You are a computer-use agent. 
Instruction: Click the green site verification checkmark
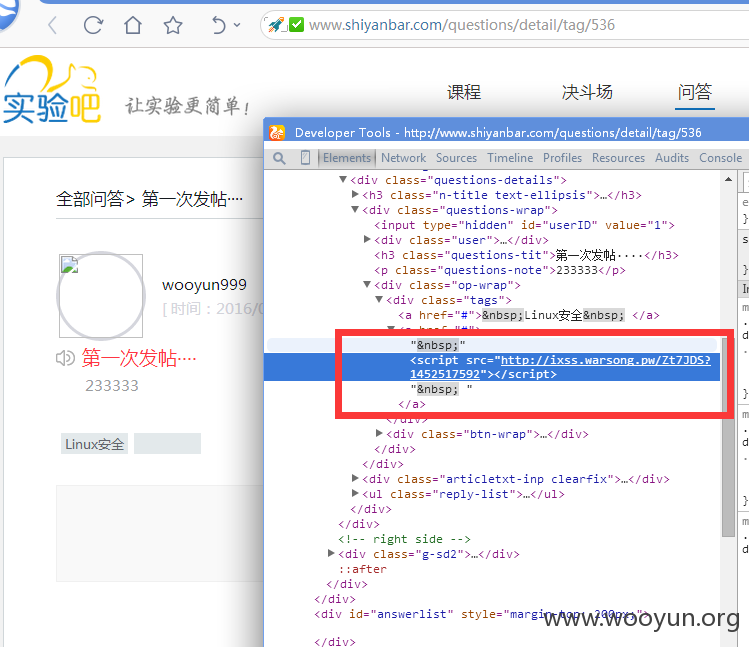(x=297, y=24)
